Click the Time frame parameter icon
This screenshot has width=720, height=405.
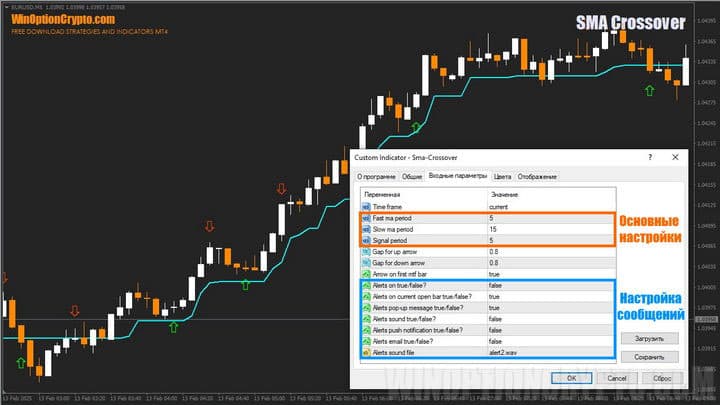click(367, 206)
